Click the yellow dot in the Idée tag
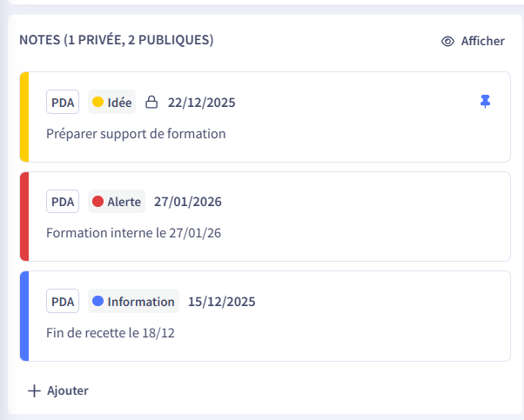This screenshot has height=420, width=524. 98,103
